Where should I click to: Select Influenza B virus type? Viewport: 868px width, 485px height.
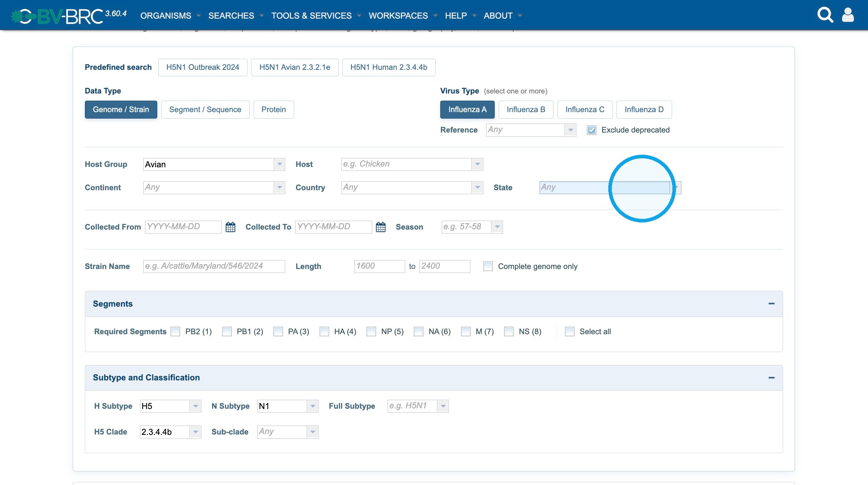point(526,110)
